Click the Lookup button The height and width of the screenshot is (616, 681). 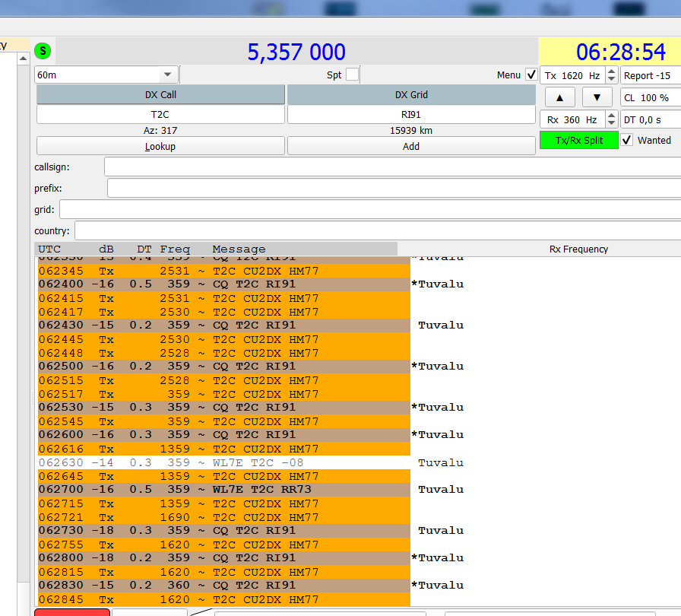[x=160, y=147]
